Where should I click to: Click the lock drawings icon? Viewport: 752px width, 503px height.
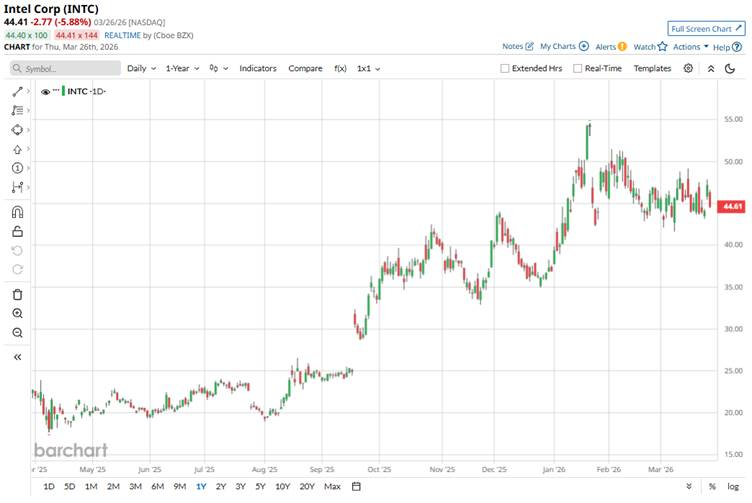pyautogui.click(x=17, y=231)
